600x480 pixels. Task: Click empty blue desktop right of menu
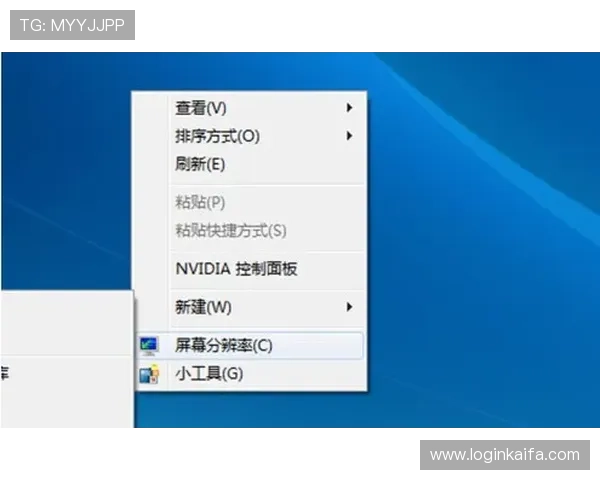pyautogui.click(x=480, y=250)
